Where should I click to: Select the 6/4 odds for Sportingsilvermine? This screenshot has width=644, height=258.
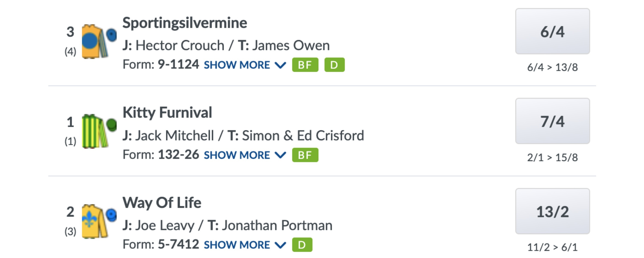pyautogui.click(x=552, y=32)
